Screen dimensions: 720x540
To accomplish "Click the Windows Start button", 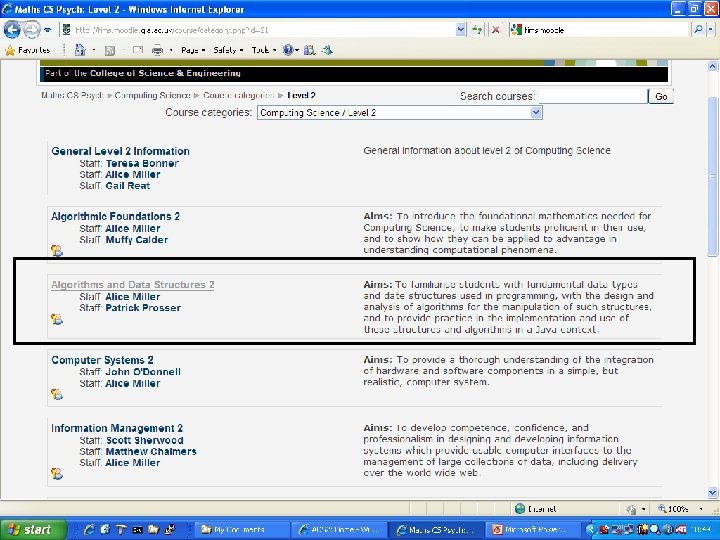I will coord(33,529).
